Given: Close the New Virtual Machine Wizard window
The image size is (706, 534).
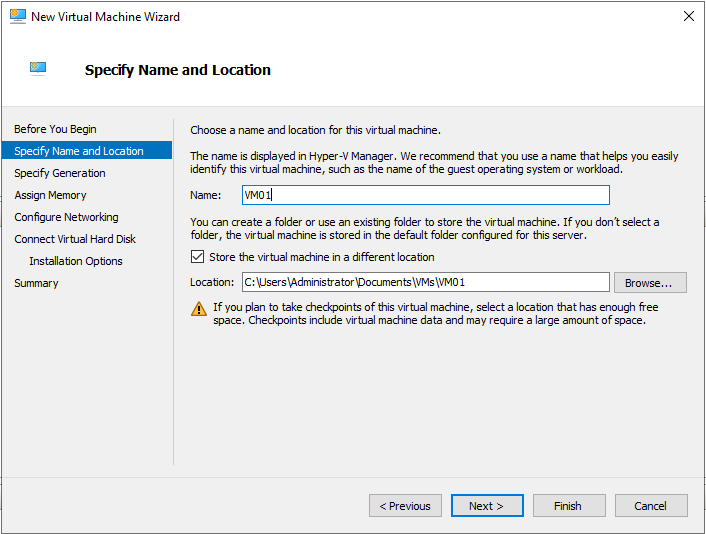Looking at the screenshot, I should click(688, 17).
